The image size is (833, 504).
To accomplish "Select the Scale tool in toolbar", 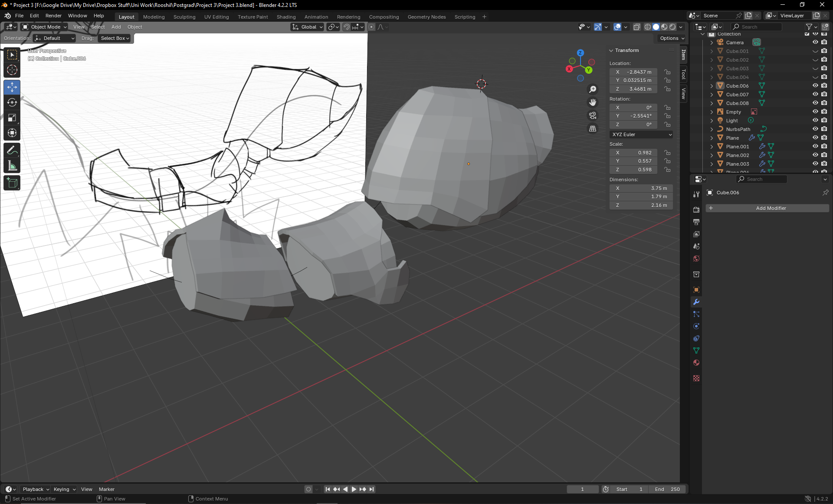I will (12, 118).
